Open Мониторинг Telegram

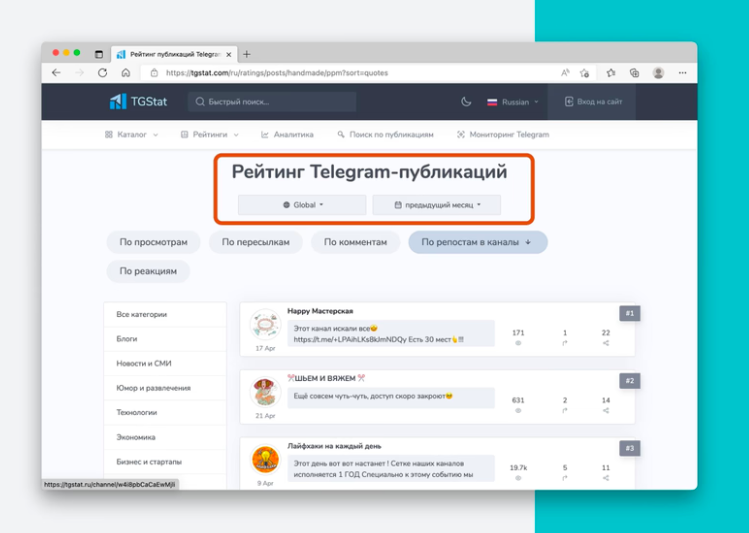point(503,135)
